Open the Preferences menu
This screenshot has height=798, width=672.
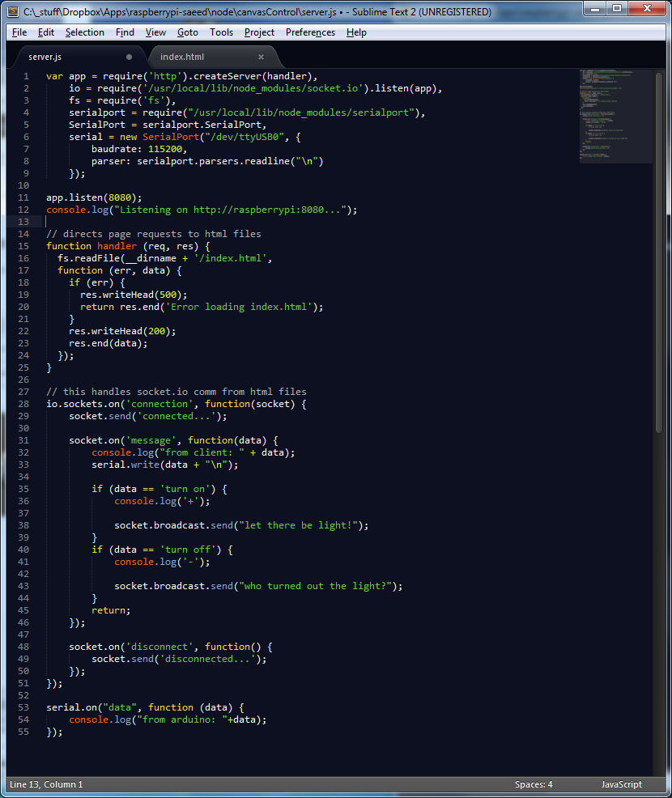(310, 32)
